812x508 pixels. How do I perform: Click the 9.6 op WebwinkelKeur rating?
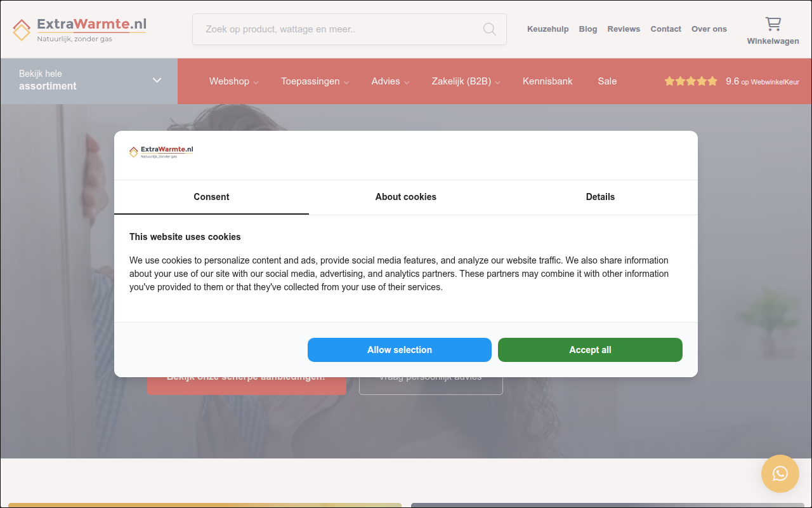tap(763, 81)
